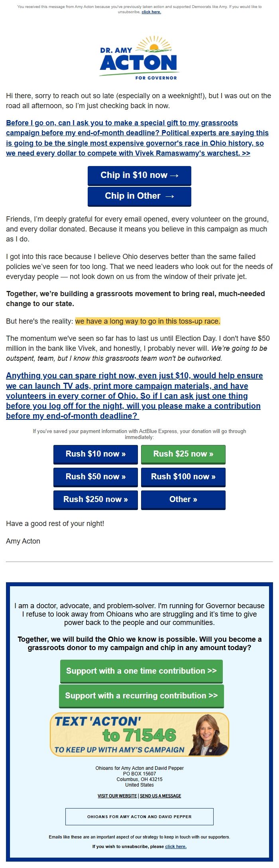Screen dimensions: 279x868
Task: Click Support with a recurring contribution
Action: pyautogui.click(x=141, y=696)
